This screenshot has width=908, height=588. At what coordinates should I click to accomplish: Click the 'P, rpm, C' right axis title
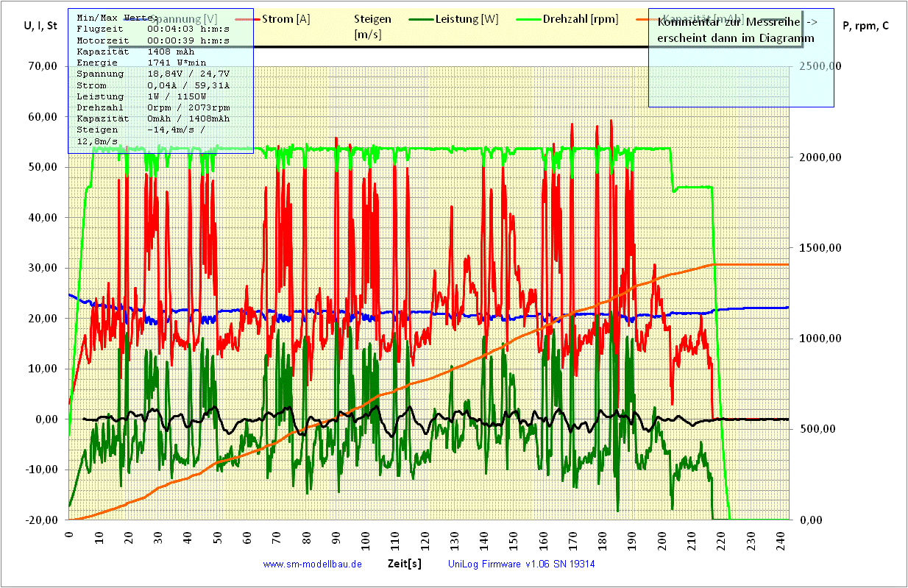866,26
